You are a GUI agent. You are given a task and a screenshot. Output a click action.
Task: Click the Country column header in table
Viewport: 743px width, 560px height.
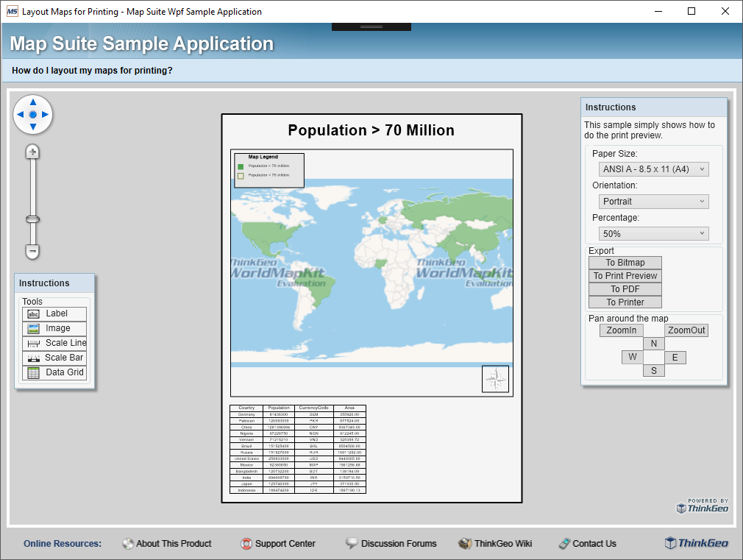(x=246, y=408)
